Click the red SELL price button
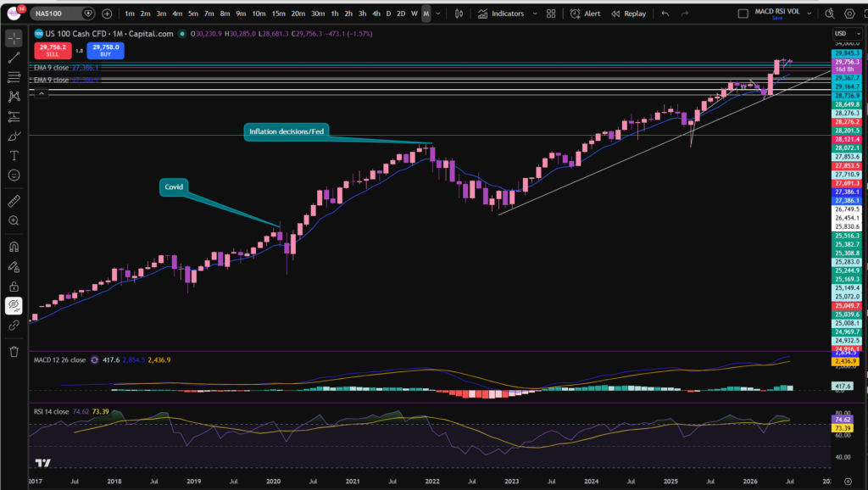Viewport: 868px width, 490px height. click(53, 50)
